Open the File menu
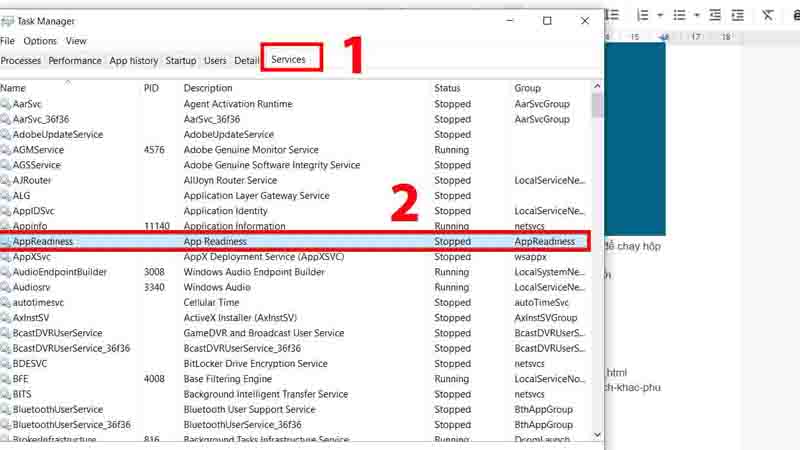 click(8, 41)
